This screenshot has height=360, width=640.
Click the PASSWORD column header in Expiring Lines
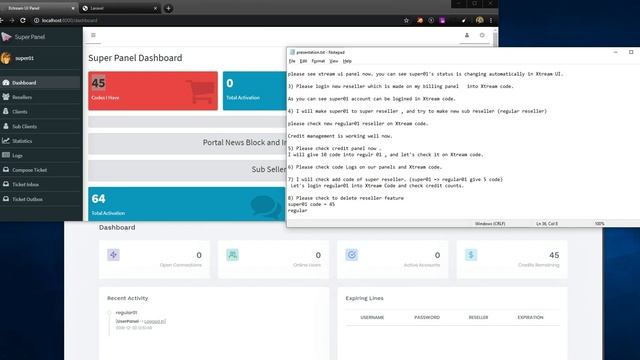[x=427, y=317]
